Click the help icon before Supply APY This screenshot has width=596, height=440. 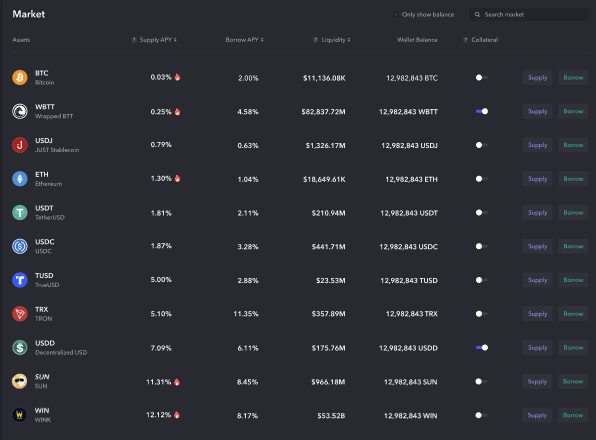coord(134,40)
